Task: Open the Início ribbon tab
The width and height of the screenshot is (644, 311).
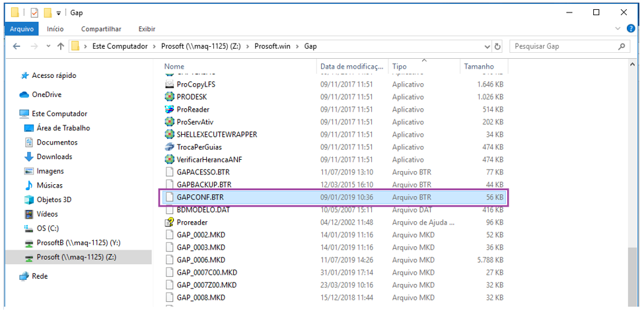Action: pos(55,29)
